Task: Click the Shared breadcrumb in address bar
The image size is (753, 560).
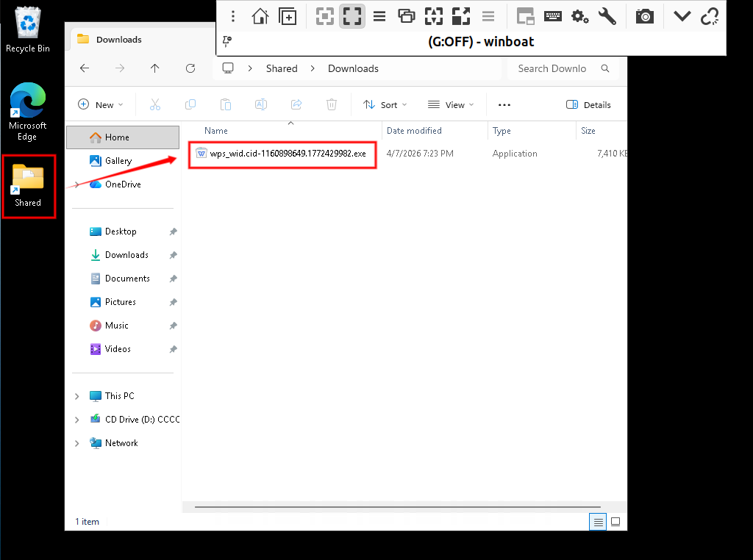Action: coord(282,68)
